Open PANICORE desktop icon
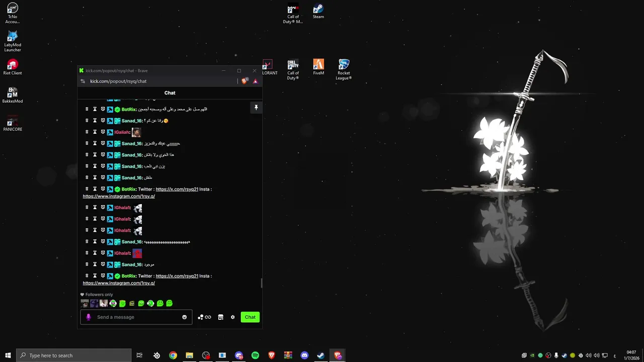 tap(13, 124)
